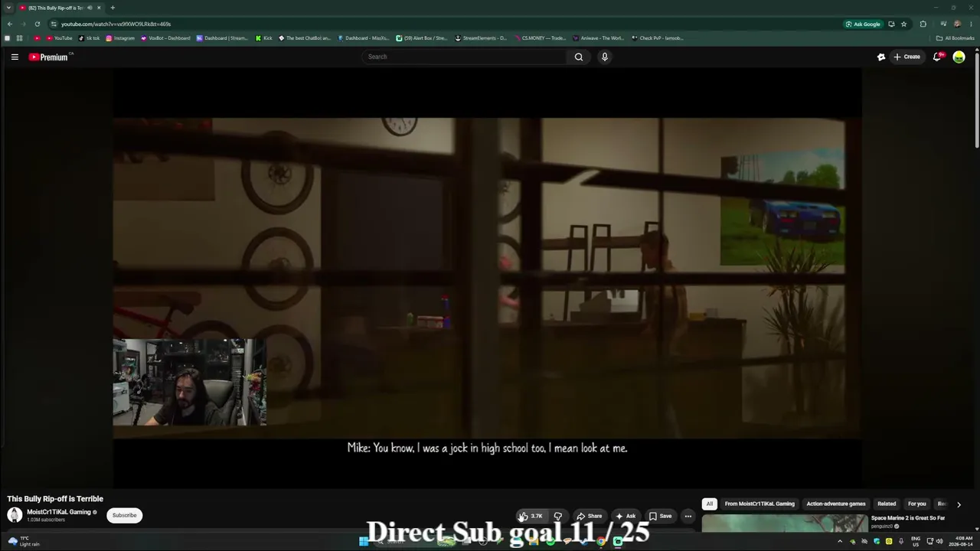
Task: Close the Bully Rip-off browser tab
Action: click(99, 8)
